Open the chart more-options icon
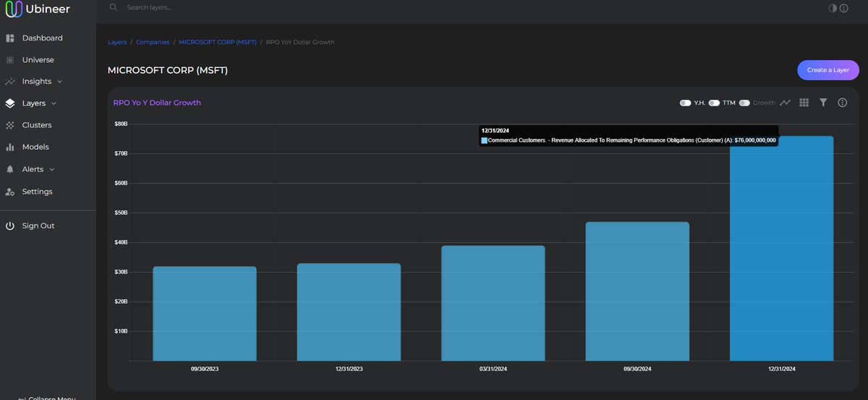The height and width of the screenshot is (400, 868). click(x=843, y=103)
